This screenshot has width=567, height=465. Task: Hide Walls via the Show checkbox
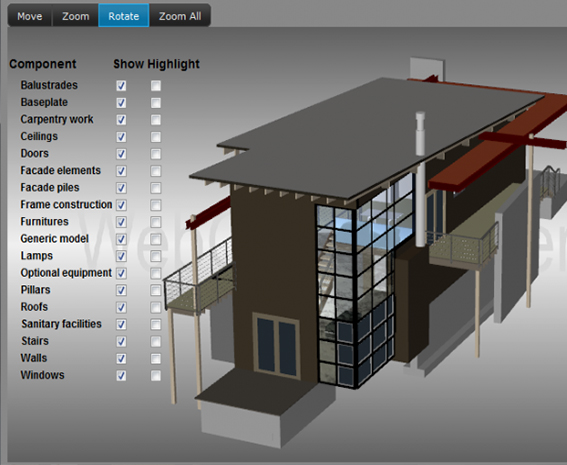(x=121, y=358)
